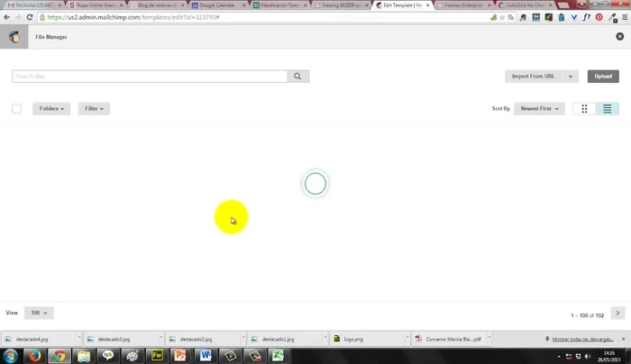Switch to the Google Calendar browser tab
This screenshot has width=631, height=364.
pyautogui.click(x=215, y=5)
